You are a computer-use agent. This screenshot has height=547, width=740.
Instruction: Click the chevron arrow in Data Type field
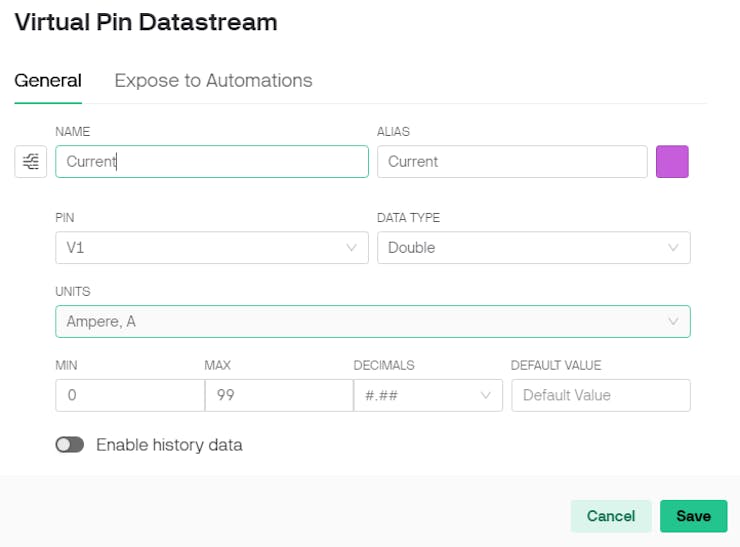pyautogui.click(x=673, y=247)
